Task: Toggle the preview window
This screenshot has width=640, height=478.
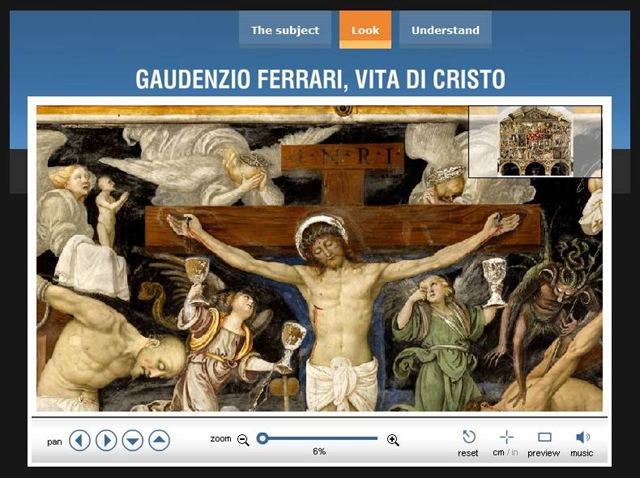Action: (544, 437)
